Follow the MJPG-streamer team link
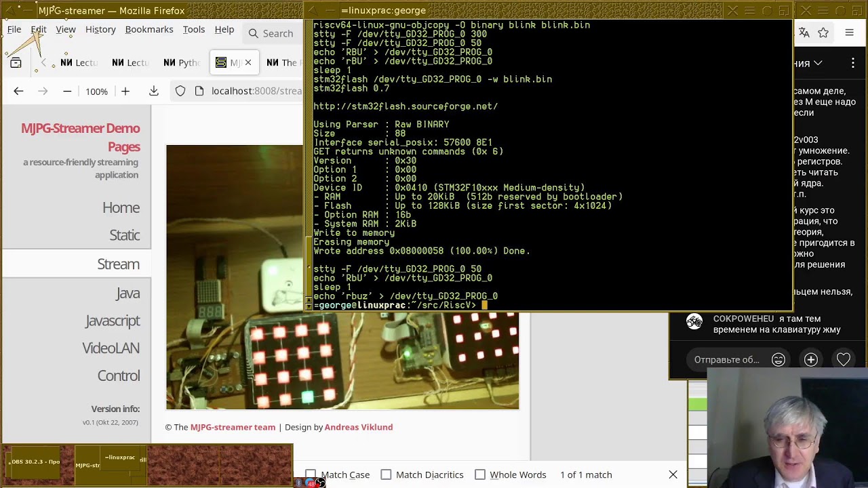The height and width of the screenshot is (488, 868). point(233,427)
